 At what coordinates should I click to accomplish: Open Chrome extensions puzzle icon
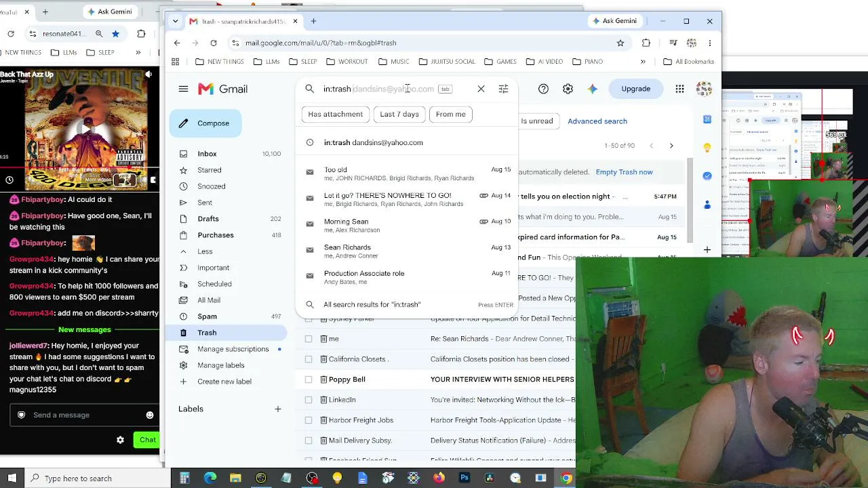click(646, 43)
